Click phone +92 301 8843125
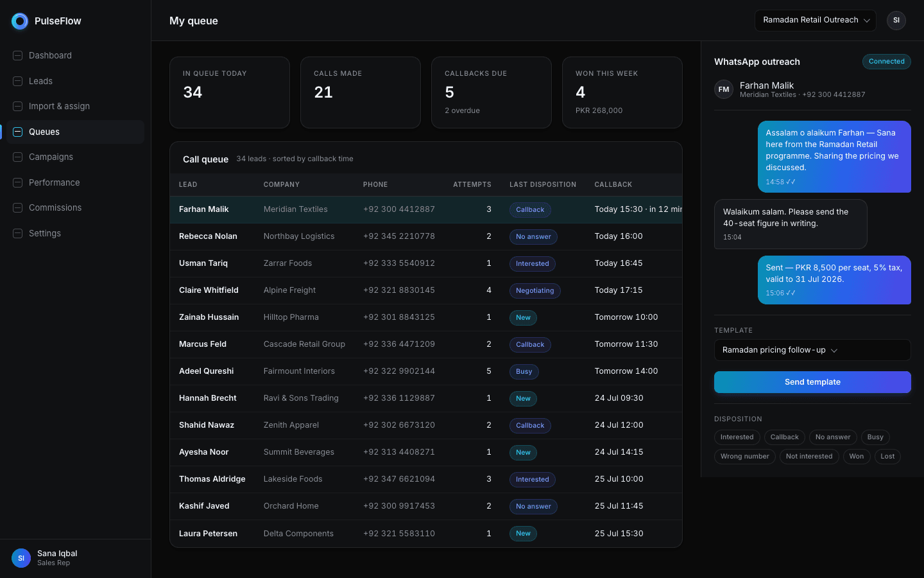Image resolution: width=924 pixels, height=578 pixels. [x=399, y=317]
